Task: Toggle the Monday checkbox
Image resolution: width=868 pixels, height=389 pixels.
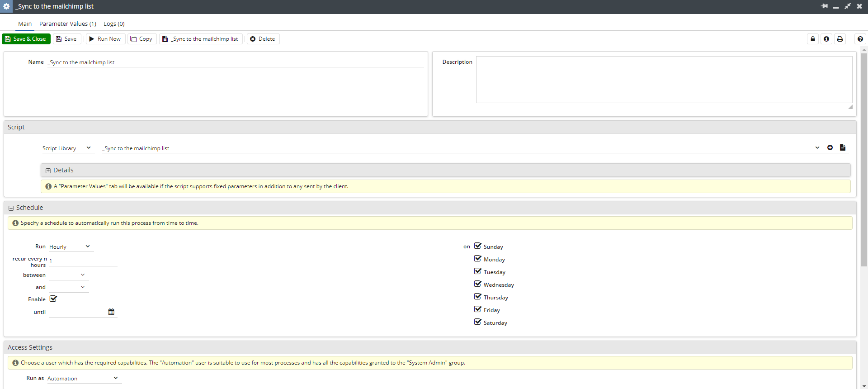Action: [477, 259]
